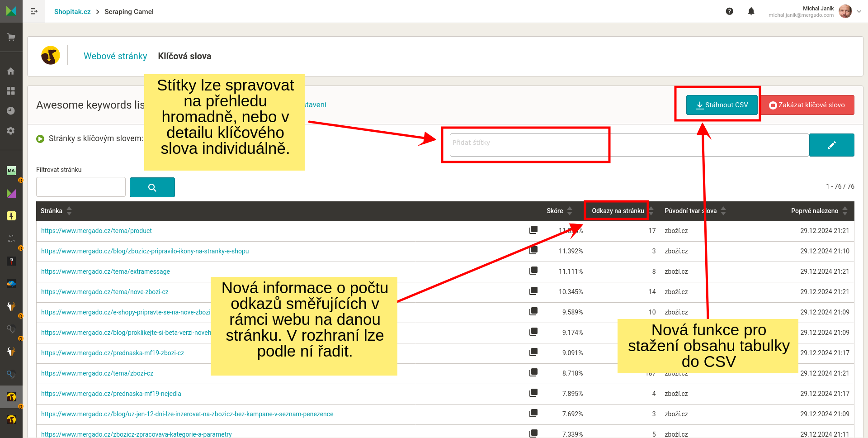Click the copy icon for prednaska-mf19-nejedla row

point(533,393)
